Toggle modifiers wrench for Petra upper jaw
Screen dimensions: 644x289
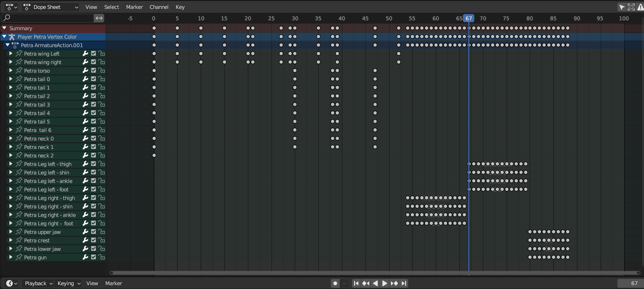85,232
